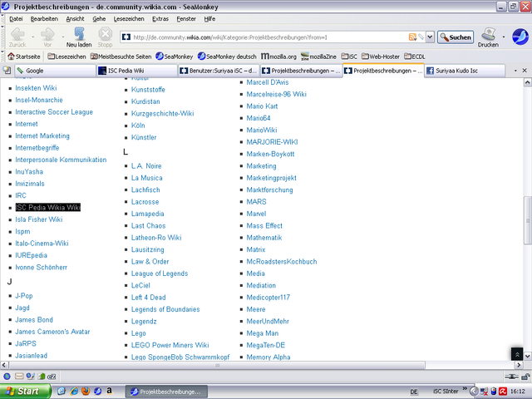Open the mozillaZine bookmark
532x399 pixels.
318,57
